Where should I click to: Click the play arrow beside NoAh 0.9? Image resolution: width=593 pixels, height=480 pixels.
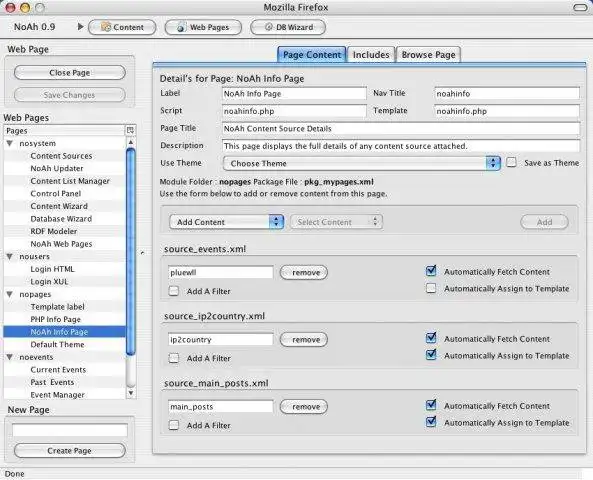(x=80, y=27)
